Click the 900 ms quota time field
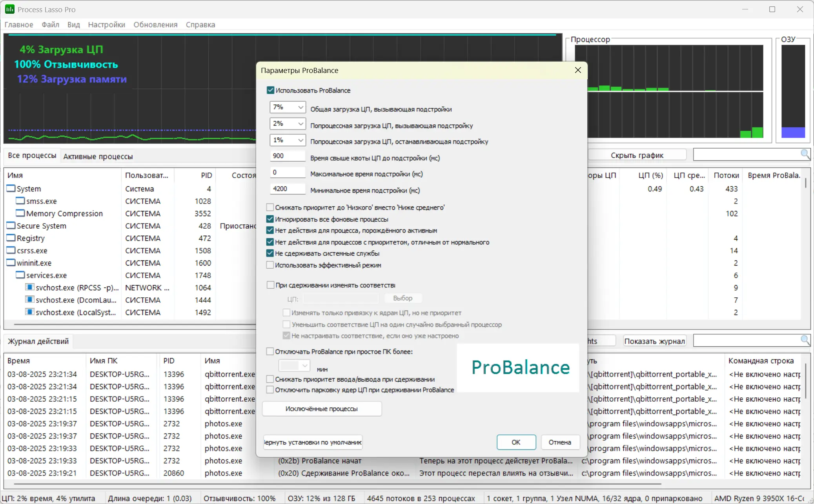This screenshot has width=814, height=504. point(287,156)
